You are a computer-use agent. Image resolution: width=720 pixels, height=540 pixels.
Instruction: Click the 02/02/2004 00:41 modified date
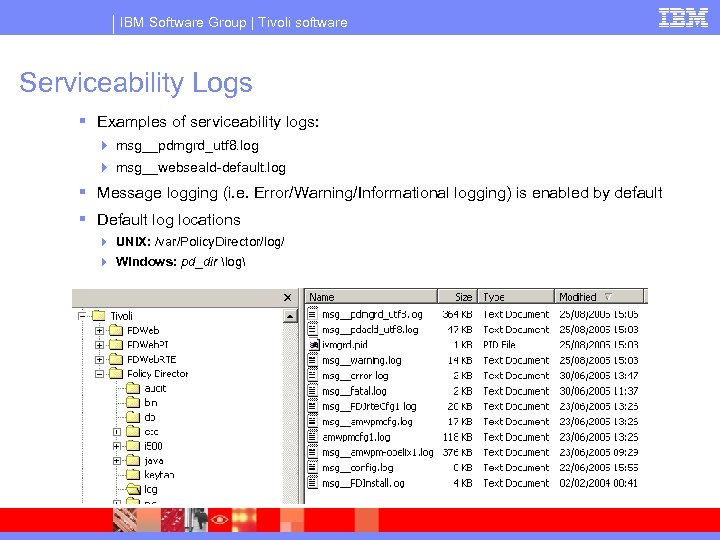pyautogui.click(x=598, y=483)
